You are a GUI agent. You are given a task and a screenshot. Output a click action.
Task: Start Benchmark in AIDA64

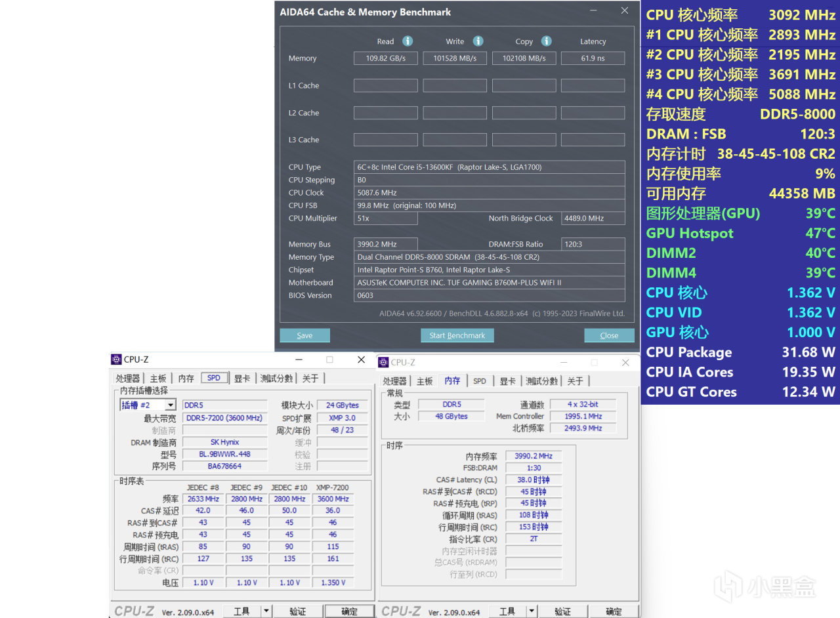457,335
